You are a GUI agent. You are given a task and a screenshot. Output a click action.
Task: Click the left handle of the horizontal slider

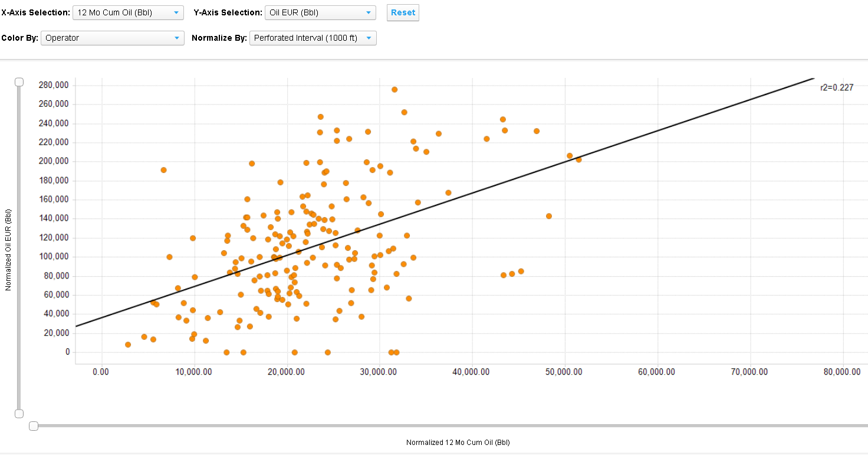[34, 426]
